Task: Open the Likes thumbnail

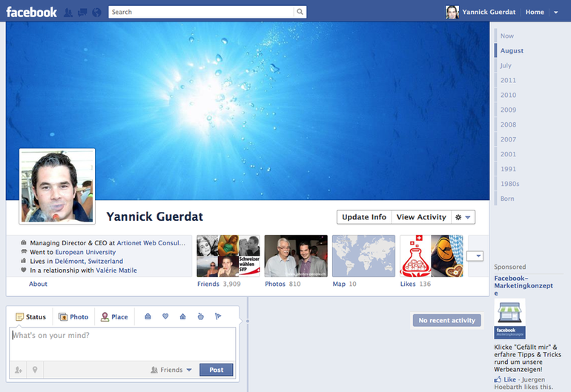Action: click(431, 256)
